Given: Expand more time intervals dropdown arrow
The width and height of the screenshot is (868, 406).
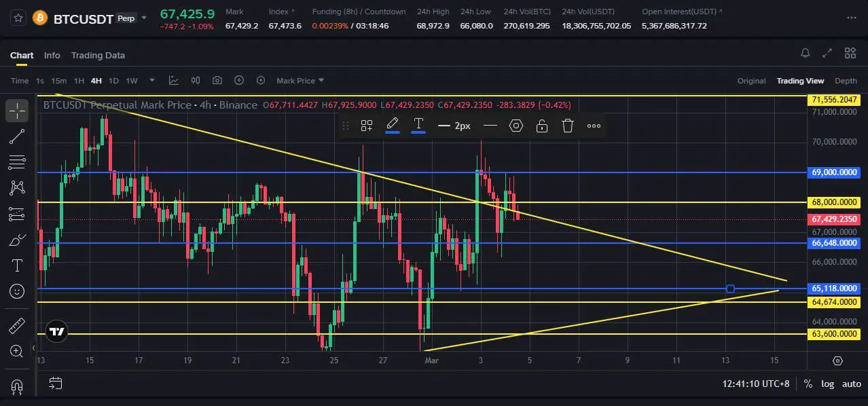Looking at the screenshot, I should [x=152, y=80].
